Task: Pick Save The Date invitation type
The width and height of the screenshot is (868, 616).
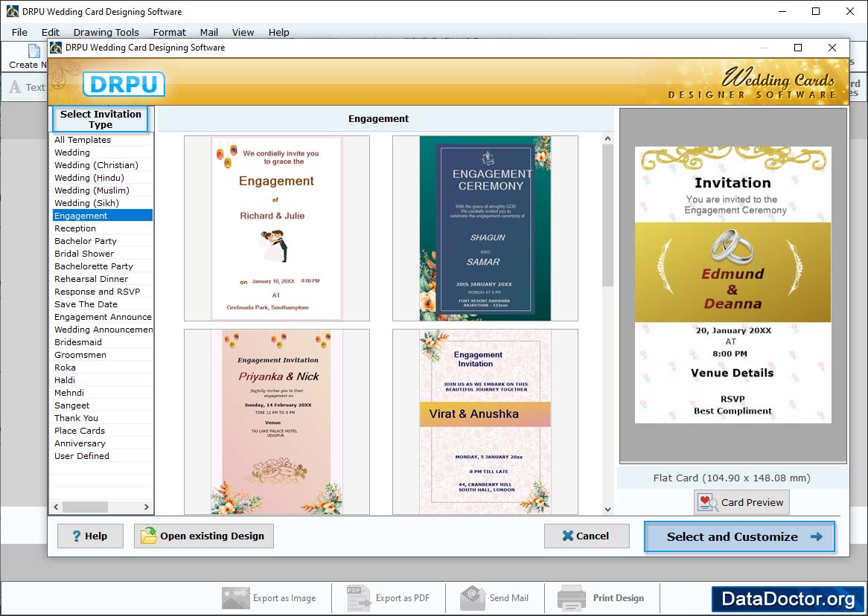Action: (x=103, y=304)
